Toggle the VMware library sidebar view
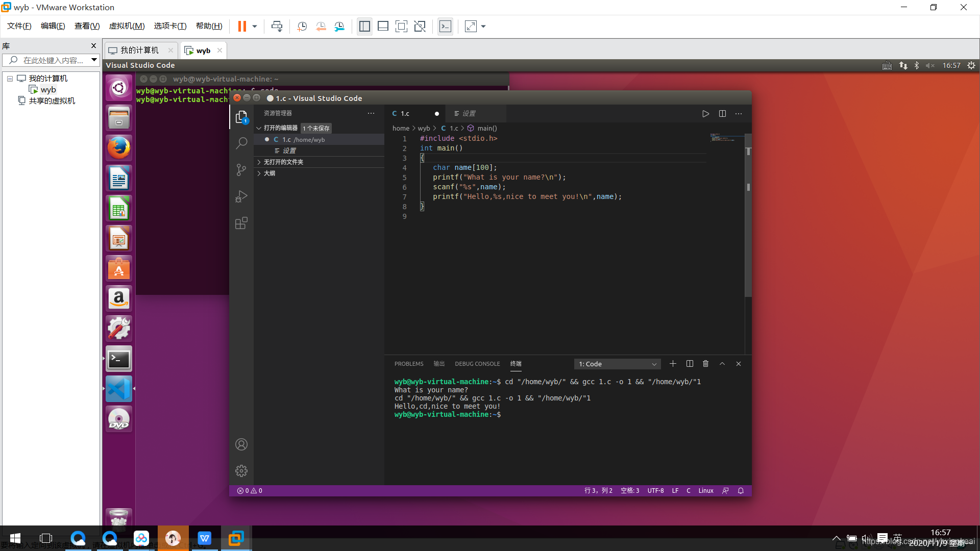 pyautogui.click(x=364, y=27)
